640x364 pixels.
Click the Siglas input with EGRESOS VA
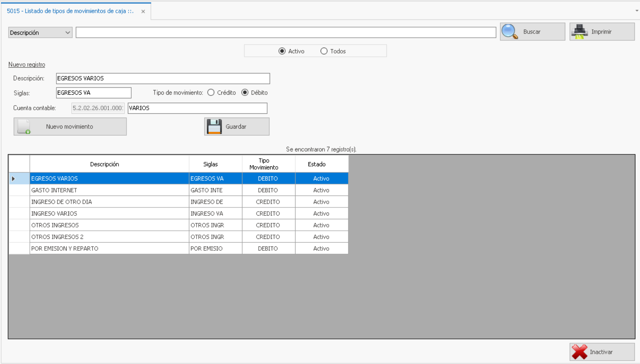(x=93, y=92)
